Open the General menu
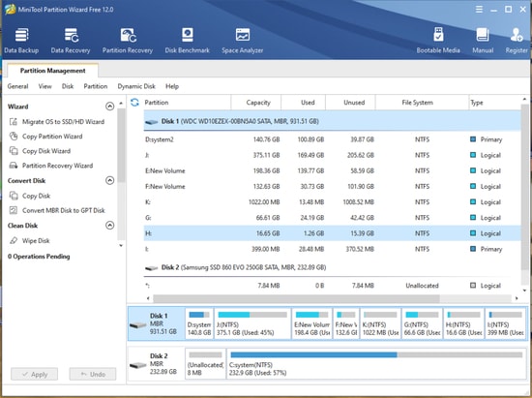The width and height of the screenshot is (532, 398). pyautogui.click(x=17, y=86)
